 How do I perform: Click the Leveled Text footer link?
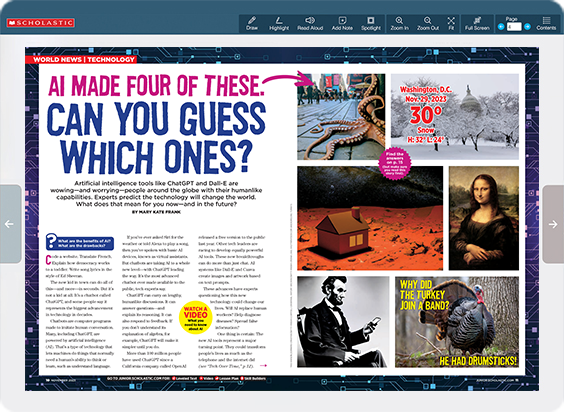pos(185,379)
